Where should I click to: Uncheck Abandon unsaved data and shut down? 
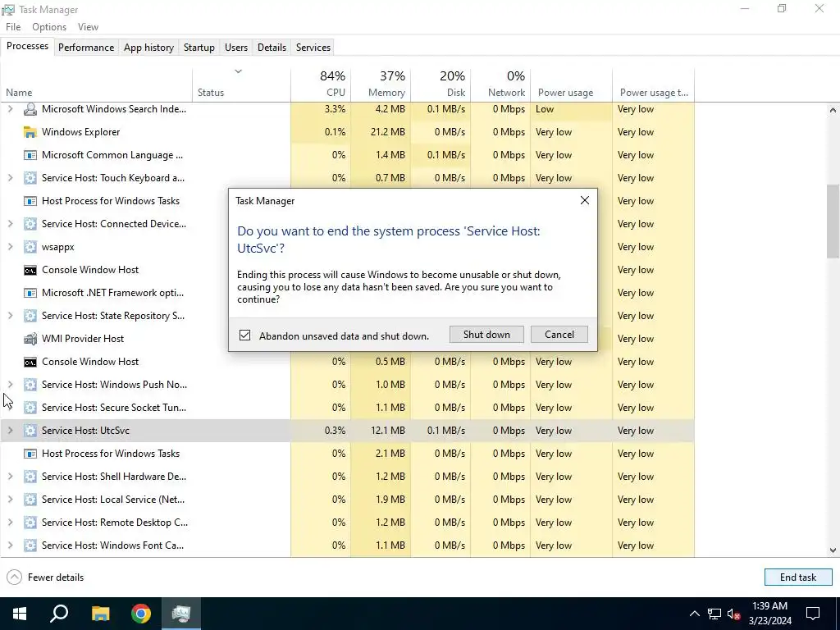[244, 336]
